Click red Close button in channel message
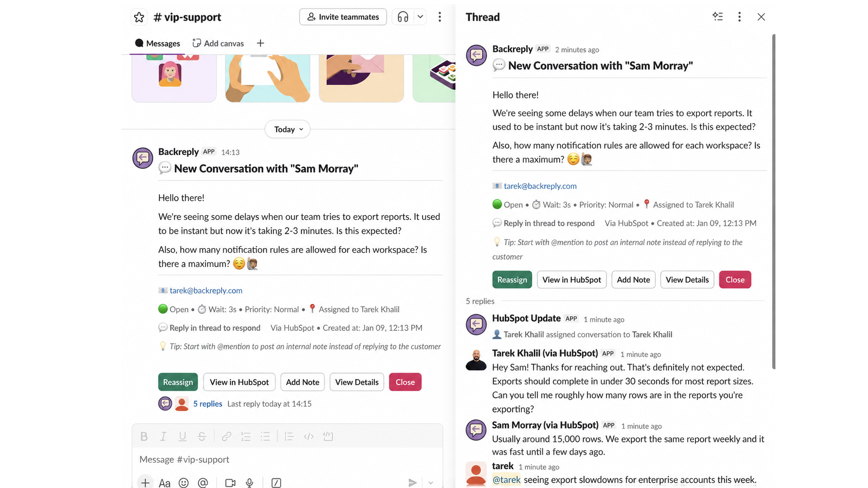The image size is (868, 488). point(405,382)
